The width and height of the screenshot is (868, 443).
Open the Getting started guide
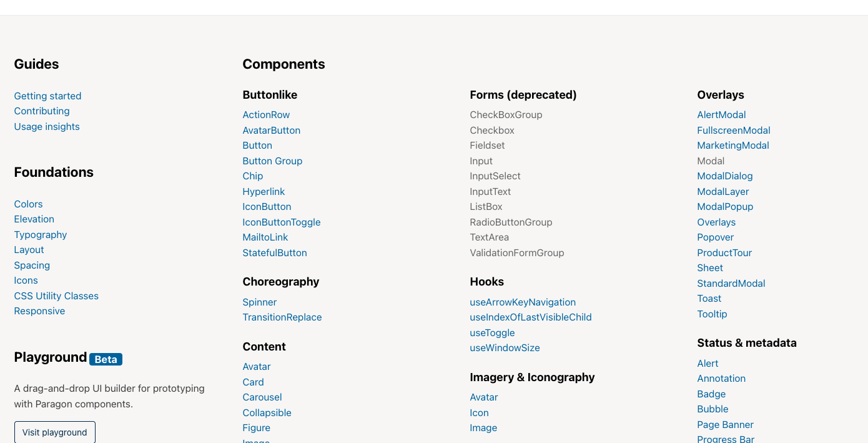[x=47, y=96]
